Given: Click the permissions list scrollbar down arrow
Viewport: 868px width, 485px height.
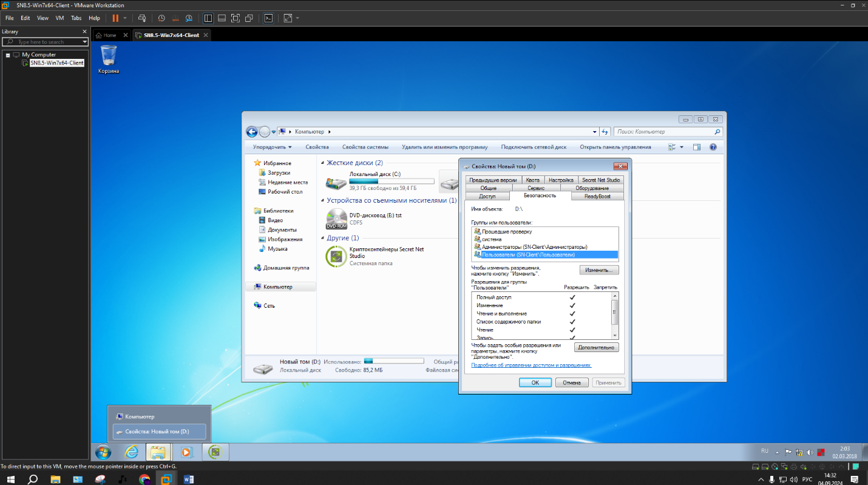Looking at the screenshot, I should (615, 336).
